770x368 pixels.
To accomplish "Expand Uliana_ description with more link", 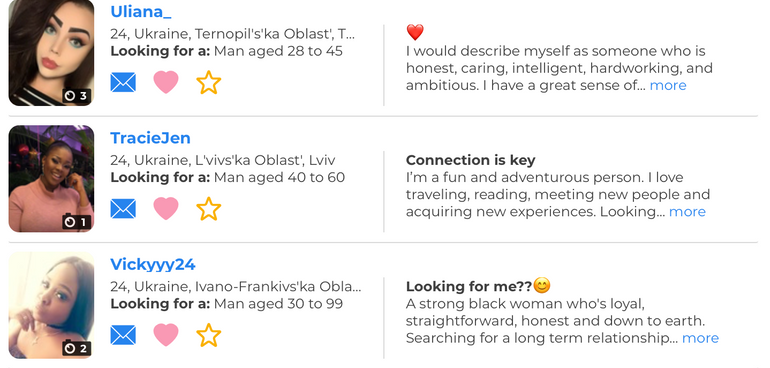I will coord(668,85).
